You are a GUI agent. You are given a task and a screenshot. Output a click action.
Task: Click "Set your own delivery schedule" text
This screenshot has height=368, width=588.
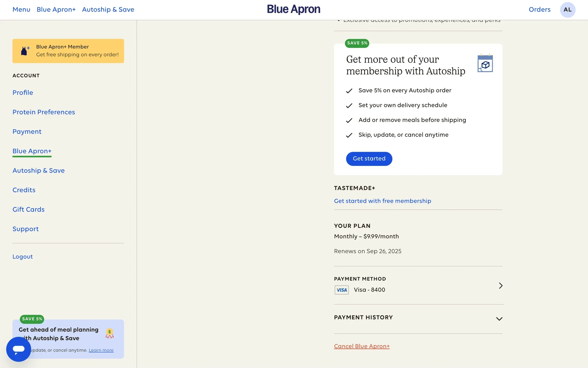click(x=403, y=105)
